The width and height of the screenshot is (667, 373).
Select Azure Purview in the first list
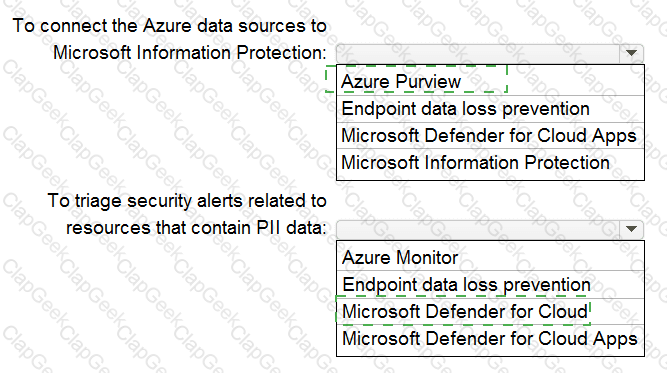(490, 81)
